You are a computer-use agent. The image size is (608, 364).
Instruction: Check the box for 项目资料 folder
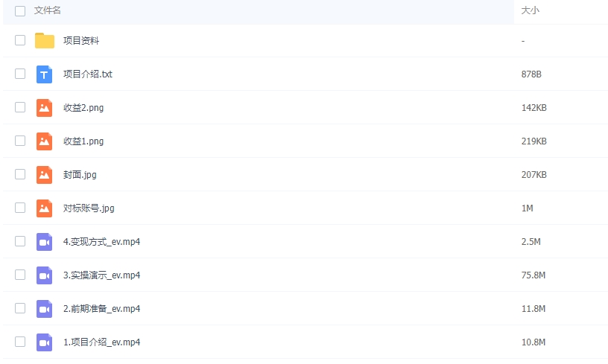pyautogui.click(x=20, y=41)
